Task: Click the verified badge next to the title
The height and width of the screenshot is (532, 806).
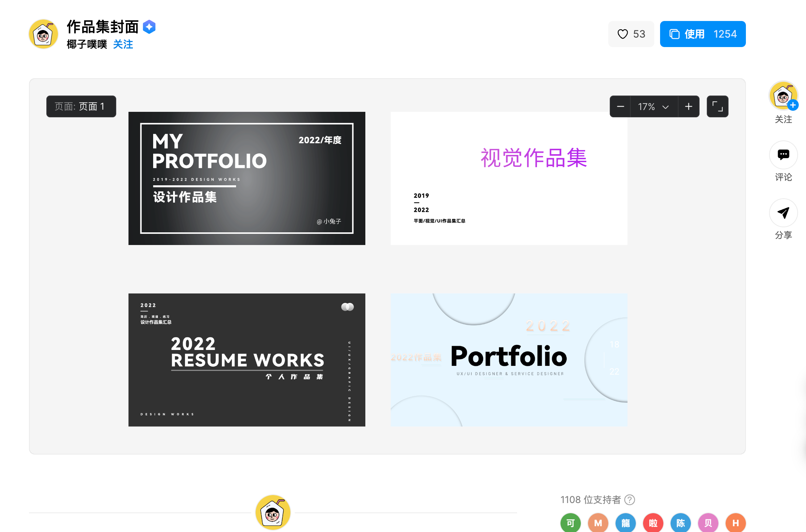Action: [149, 27]
